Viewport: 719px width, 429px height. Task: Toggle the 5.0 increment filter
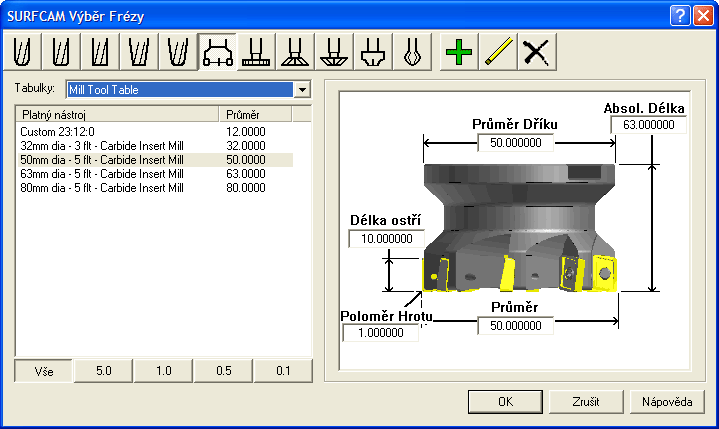pyautogui.click(x=104, y=371)
